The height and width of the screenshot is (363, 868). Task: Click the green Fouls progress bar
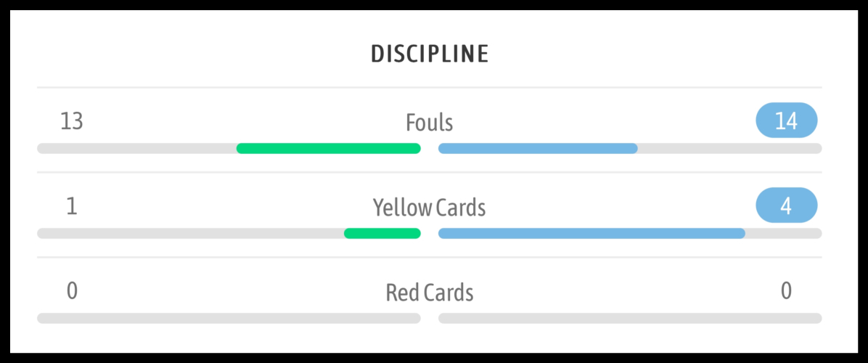328,149
